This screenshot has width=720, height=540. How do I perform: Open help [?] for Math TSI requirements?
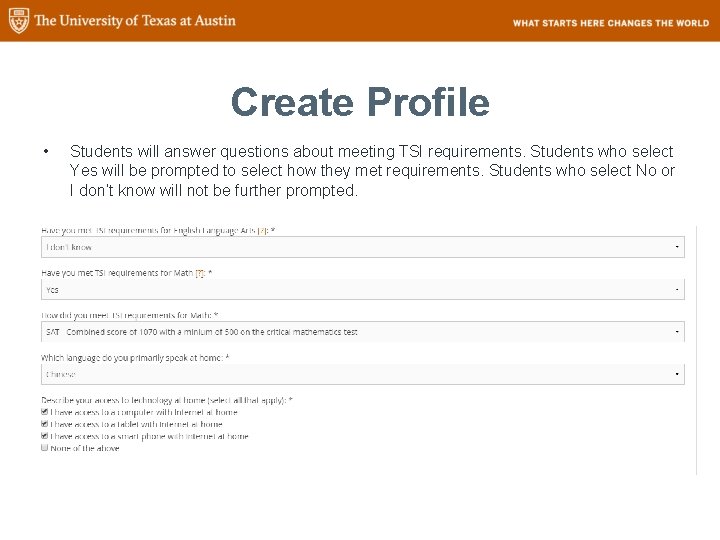pos(200,273)
